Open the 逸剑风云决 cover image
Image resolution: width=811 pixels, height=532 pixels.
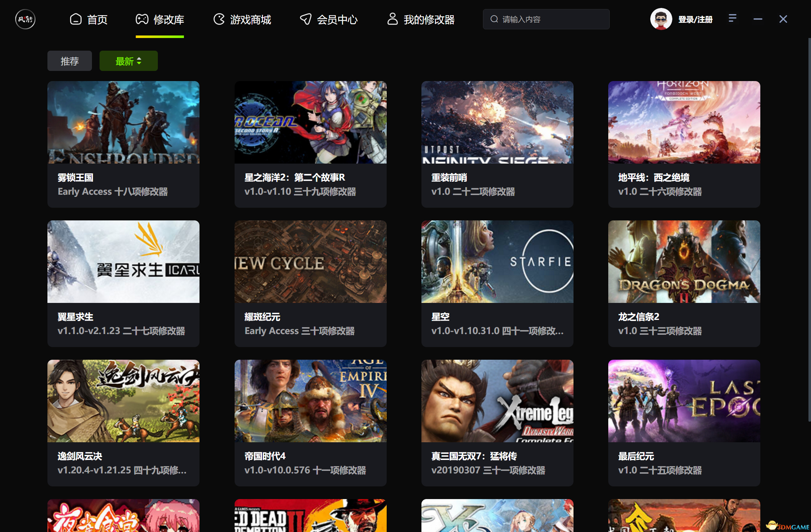[123, 401]
